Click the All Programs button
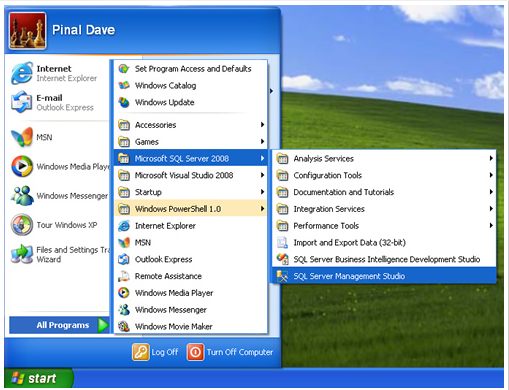The height and width of the screenshot is (390, 509). point(59,325)
